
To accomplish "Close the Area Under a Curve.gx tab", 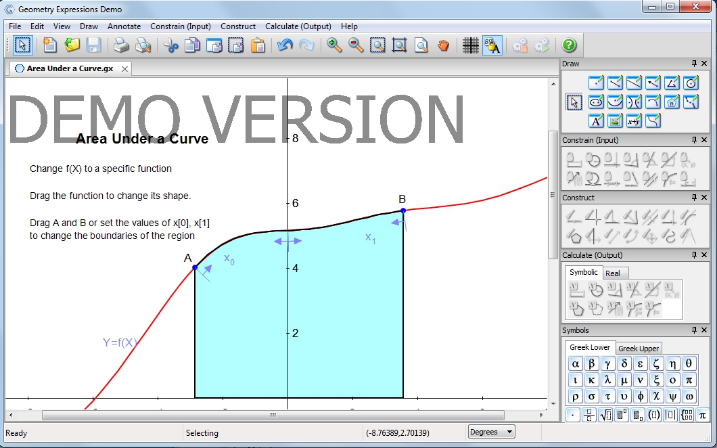I will pos(124,69).
